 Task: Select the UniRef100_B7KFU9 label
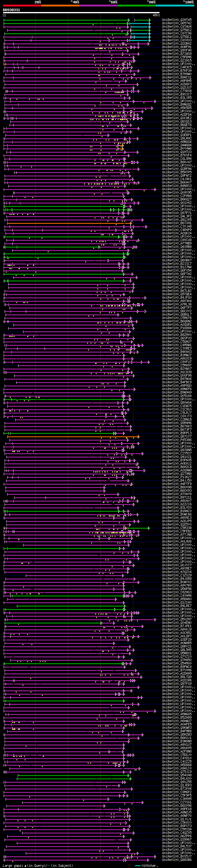tap(177, 71)
